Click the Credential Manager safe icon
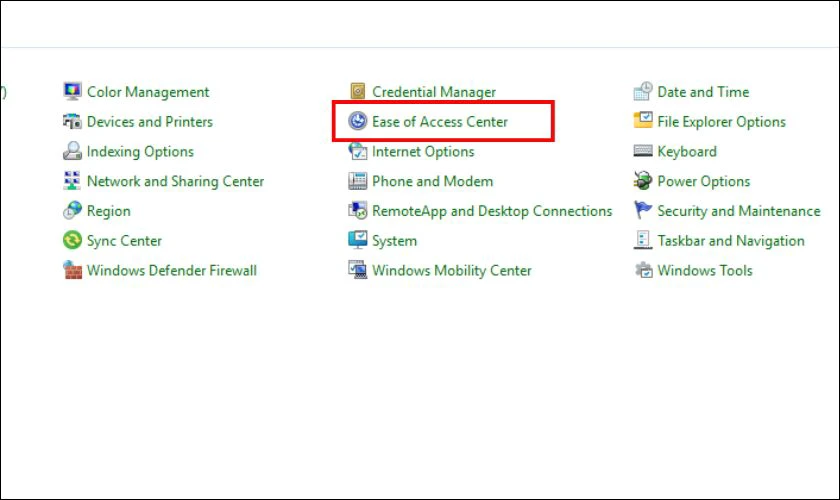This screenshot has height=500, width=840. 358,91
